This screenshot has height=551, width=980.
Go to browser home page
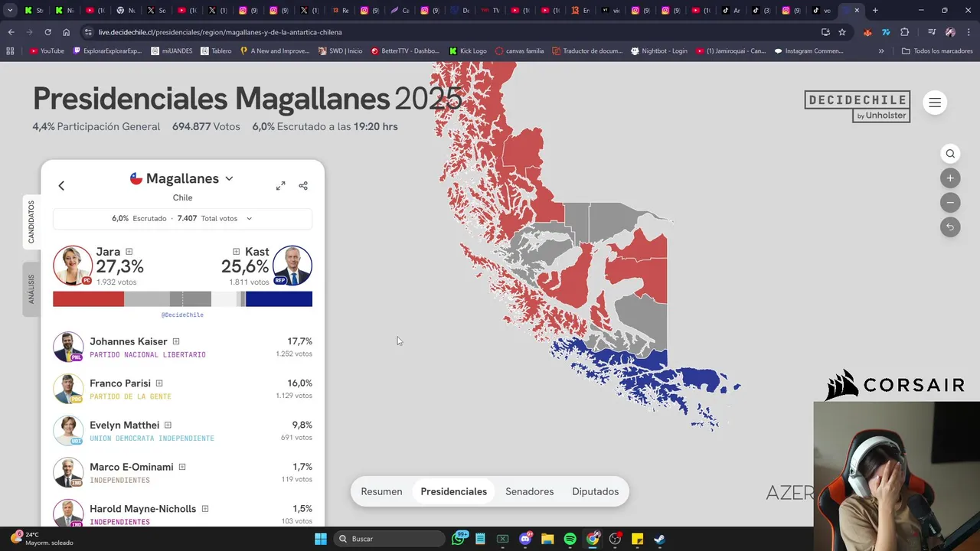[x=67, y=32]
